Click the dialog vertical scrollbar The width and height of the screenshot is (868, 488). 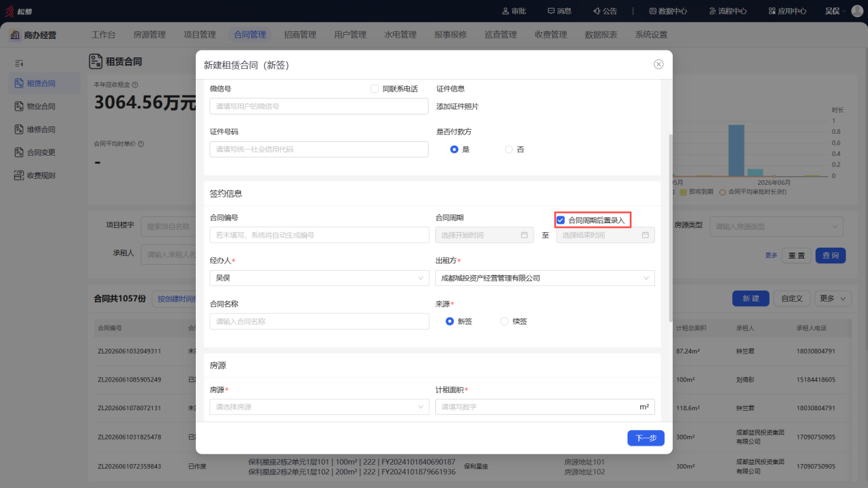671,227
